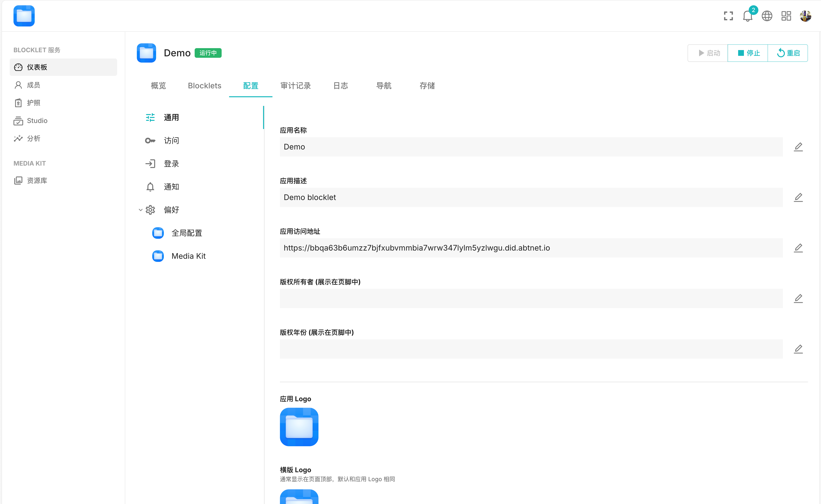Screen dimensions: 821x504
Task: Open 全局配置 preferences item
Action: [x=186, y=233]
